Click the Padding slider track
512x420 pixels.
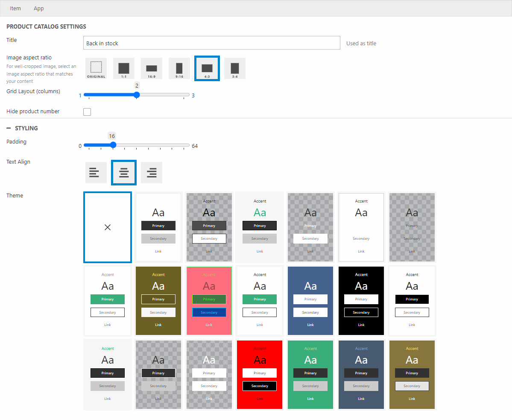[x=137, y=145]
